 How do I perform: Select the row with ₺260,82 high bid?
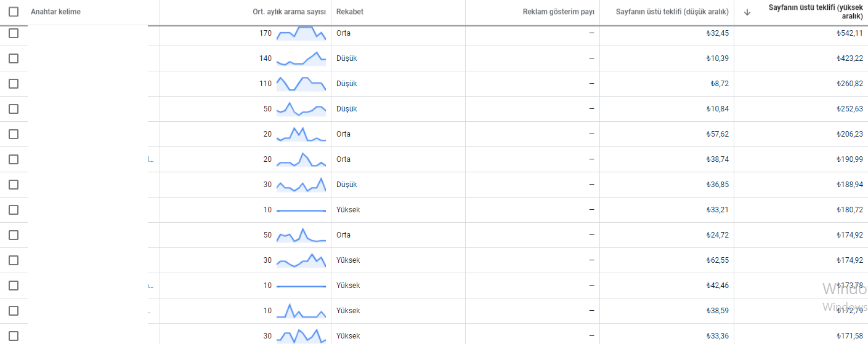[x=14, y=84]
